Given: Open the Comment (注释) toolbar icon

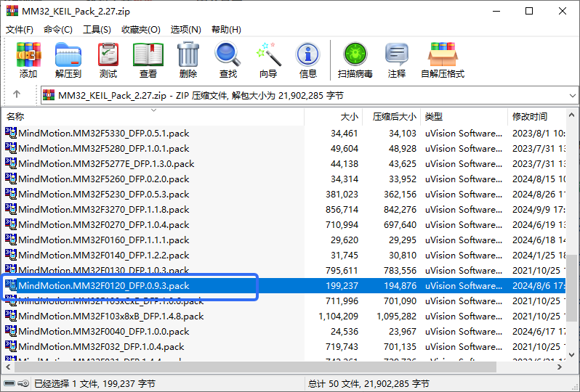Looking at the screenshot, I should coord(397,60).
